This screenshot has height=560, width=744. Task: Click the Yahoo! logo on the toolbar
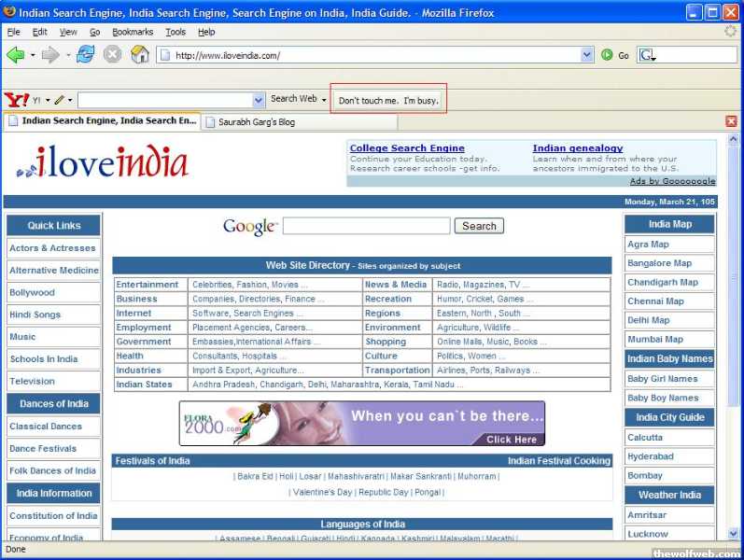tap(17, 100)
